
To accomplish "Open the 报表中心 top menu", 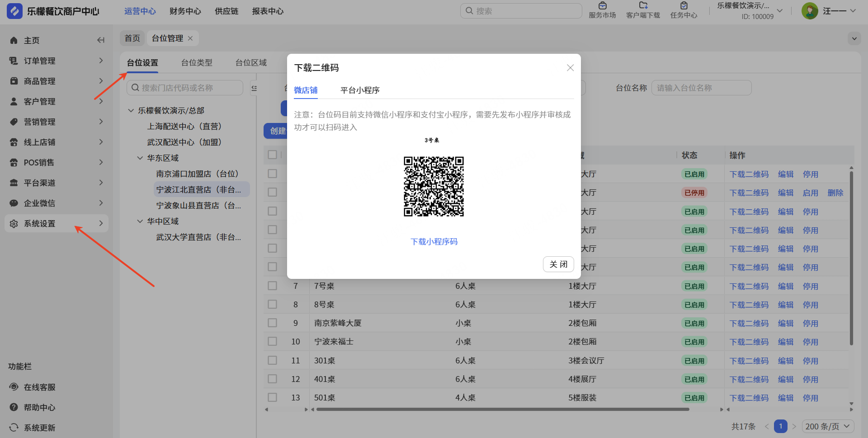I will [268, 11].
